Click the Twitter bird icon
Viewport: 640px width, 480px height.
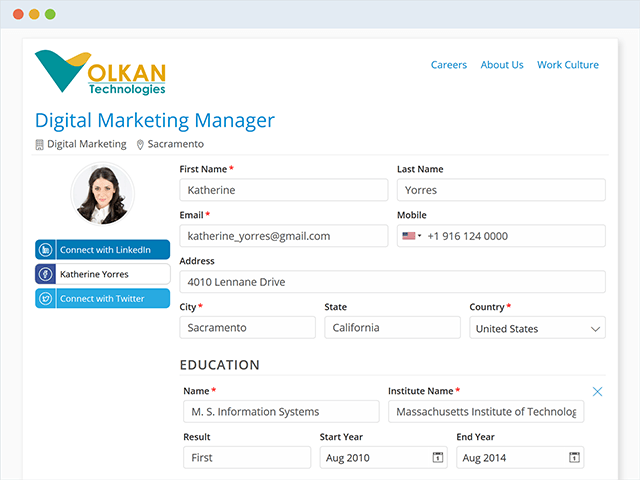[x=45, y=298]
